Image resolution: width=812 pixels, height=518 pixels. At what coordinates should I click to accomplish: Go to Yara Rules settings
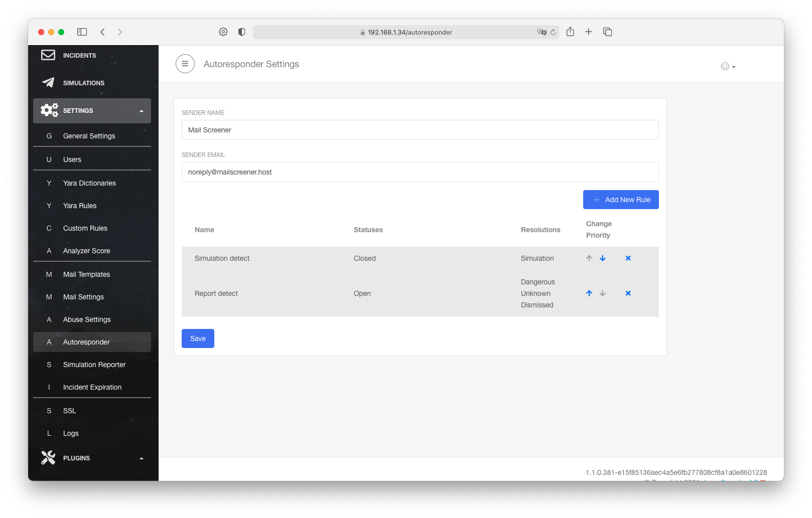click(80, 206)
